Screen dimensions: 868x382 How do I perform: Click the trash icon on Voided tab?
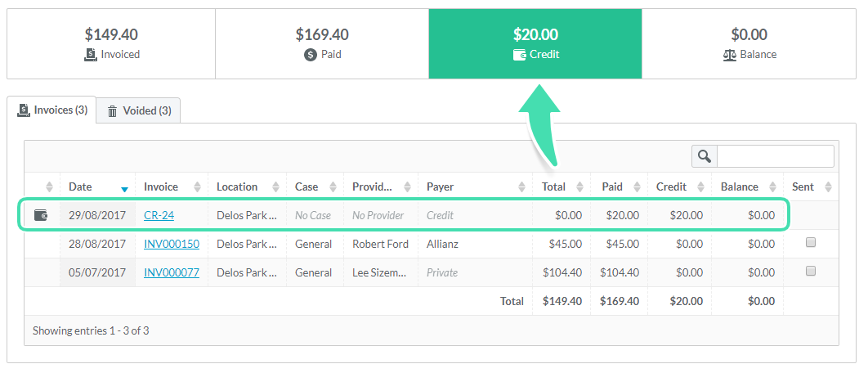(112, 111)
